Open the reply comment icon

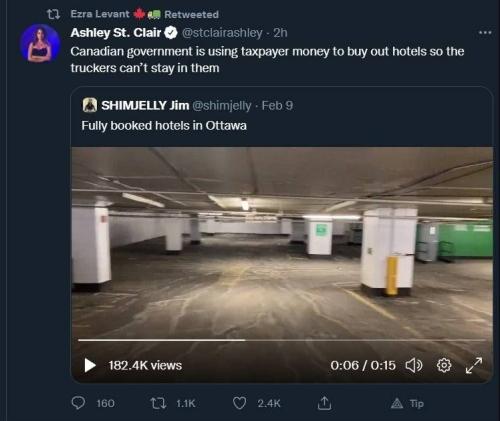[x=78, y=403]
